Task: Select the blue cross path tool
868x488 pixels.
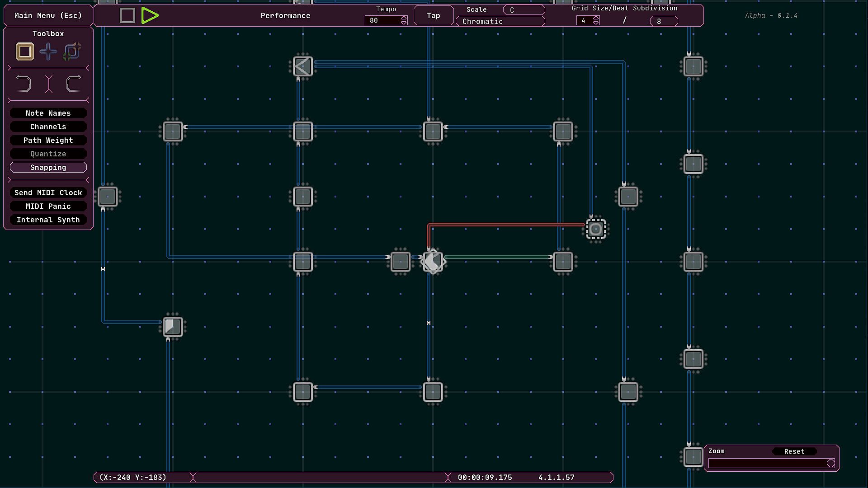Action: (48, 52)
